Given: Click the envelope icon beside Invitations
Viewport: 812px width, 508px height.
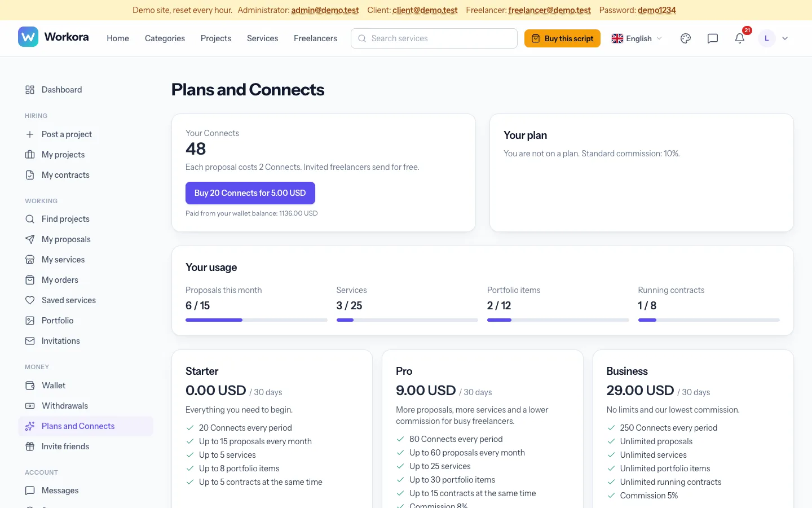Looking at the screenshot, I should [x=30, y=341].
